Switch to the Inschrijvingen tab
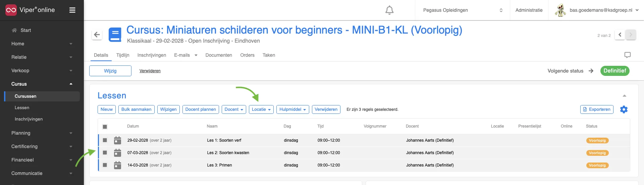 (152, 55)
